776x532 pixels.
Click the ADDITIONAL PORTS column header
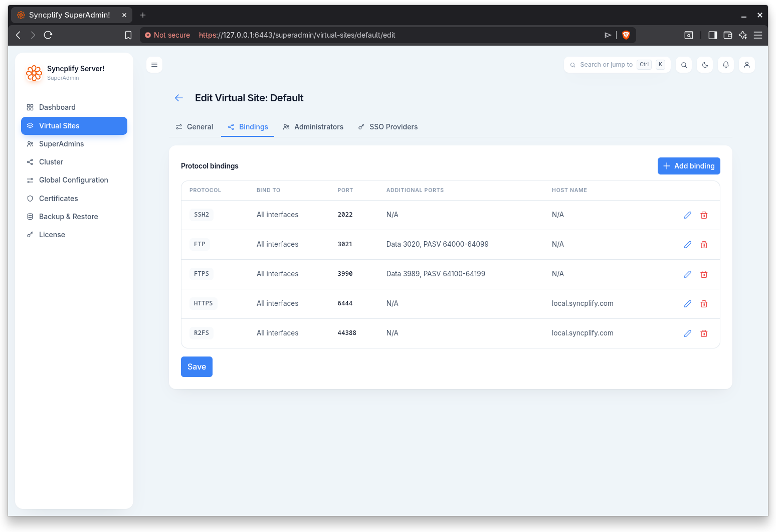(x=415, y=190)
